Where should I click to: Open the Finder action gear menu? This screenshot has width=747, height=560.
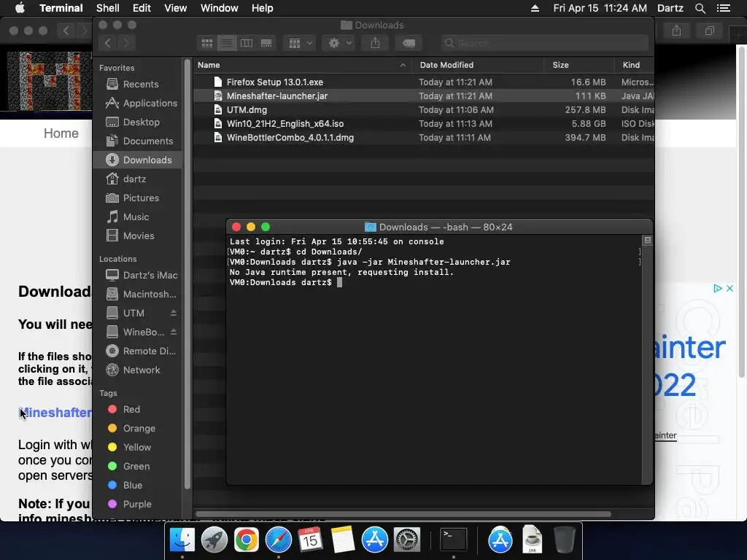(x=339, y=43)
